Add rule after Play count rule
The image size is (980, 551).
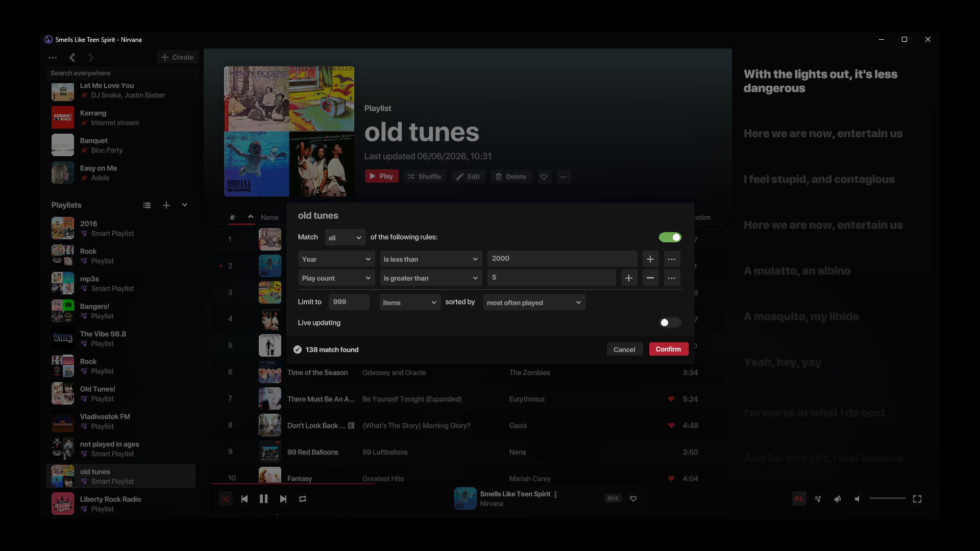tap(629, 278)
